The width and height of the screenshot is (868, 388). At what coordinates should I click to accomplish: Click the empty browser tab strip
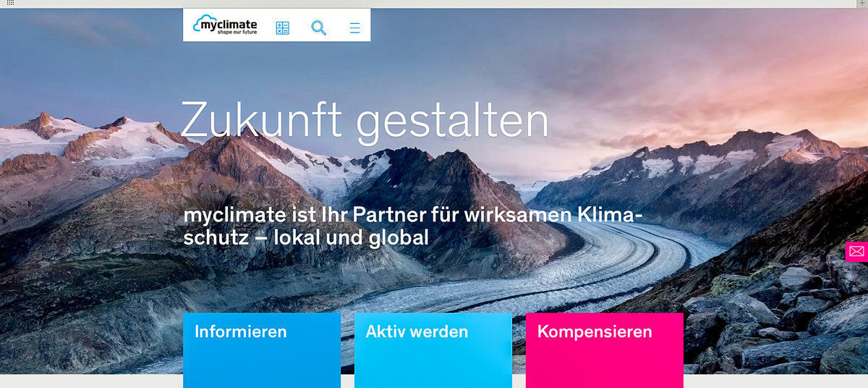tap(434, 4)
